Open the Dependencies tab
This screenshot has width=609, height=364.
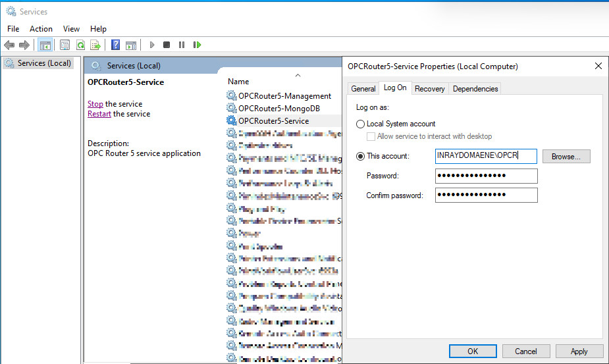pos(475,89)
